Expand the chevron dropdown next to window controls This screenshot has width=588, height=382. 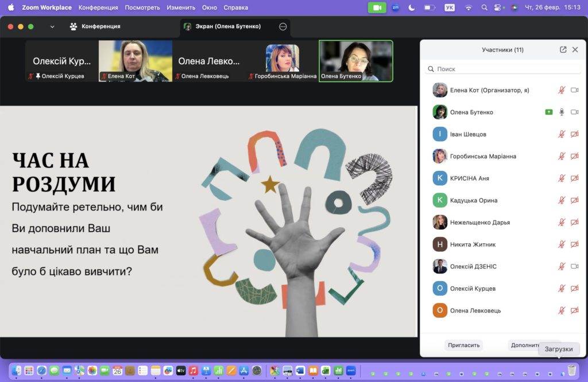pyautogui.click(x=52, y=26)
